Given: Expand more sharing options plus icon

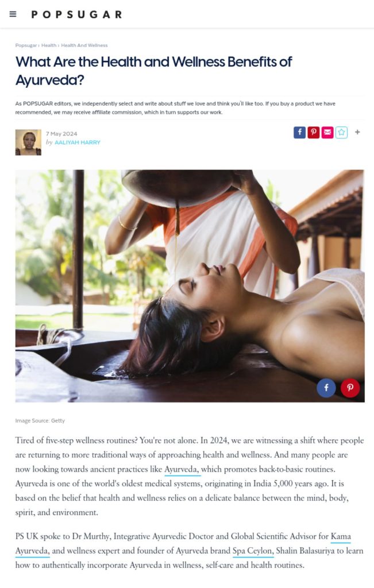Looking at the screenshot, I should (x=357, y=132).
